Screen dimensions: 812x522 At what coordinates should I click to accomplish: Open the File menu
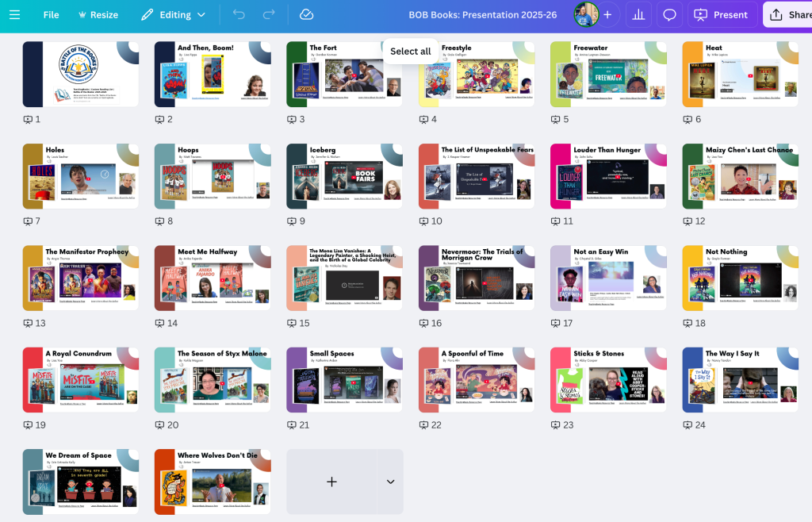(x=52, y=14)
